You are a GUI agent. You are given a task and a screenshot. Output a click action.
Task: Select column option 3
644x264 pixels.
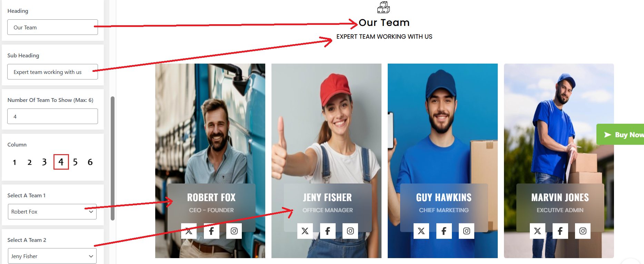tap(44, 162)
